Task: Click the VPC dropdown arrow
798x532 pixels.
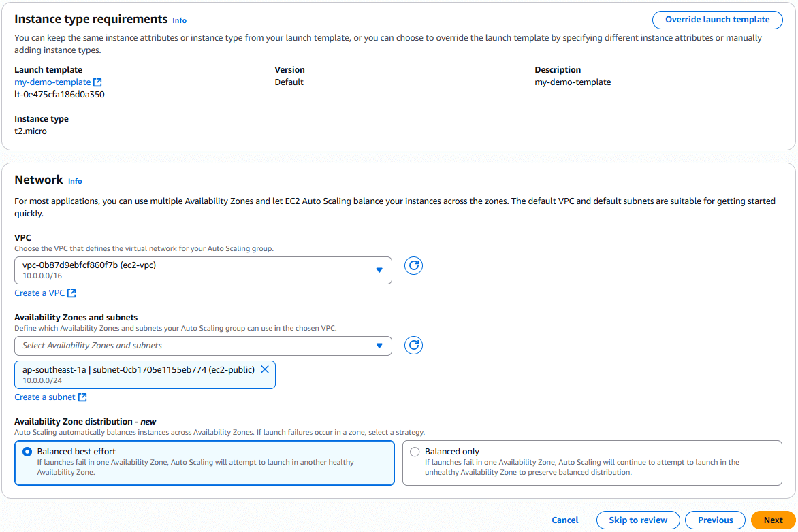Action: 379,270
